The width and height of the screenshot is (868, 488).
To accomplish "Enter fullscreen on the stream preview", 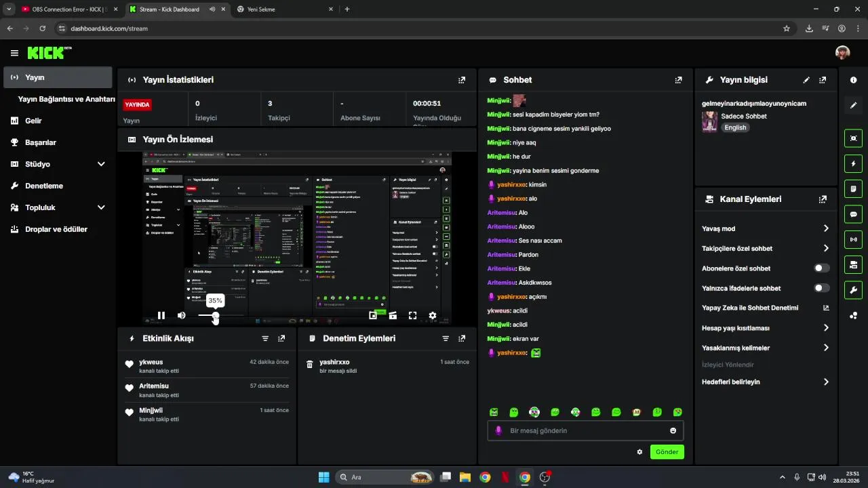I will coord(412,315).
